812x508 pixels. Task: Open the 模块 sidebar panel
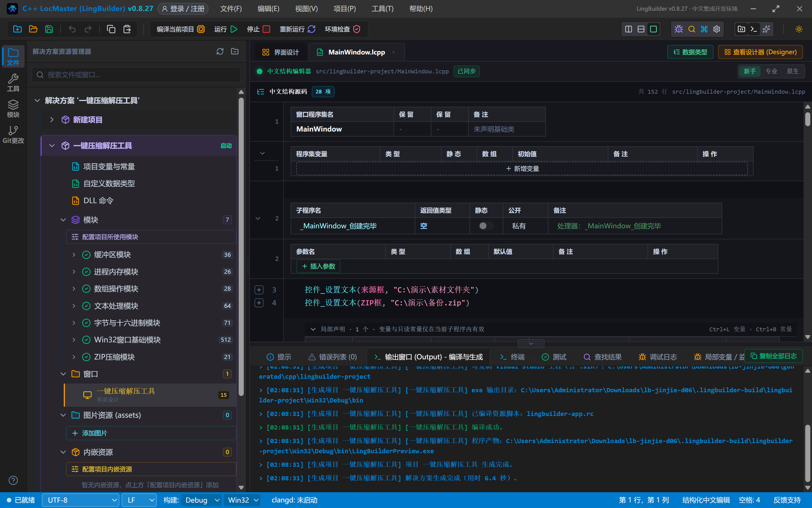[x=13, y=109]
